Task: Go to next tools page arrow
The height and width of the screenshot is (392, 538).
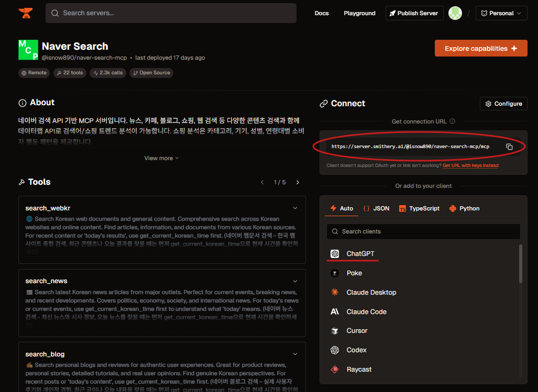Action: point(298,182)
